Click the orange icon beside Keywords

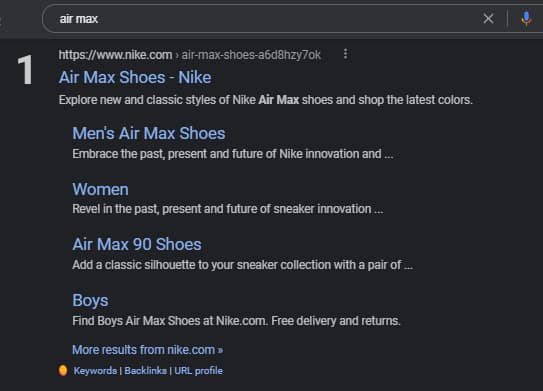pyautogui.click(x=63, y=371)
